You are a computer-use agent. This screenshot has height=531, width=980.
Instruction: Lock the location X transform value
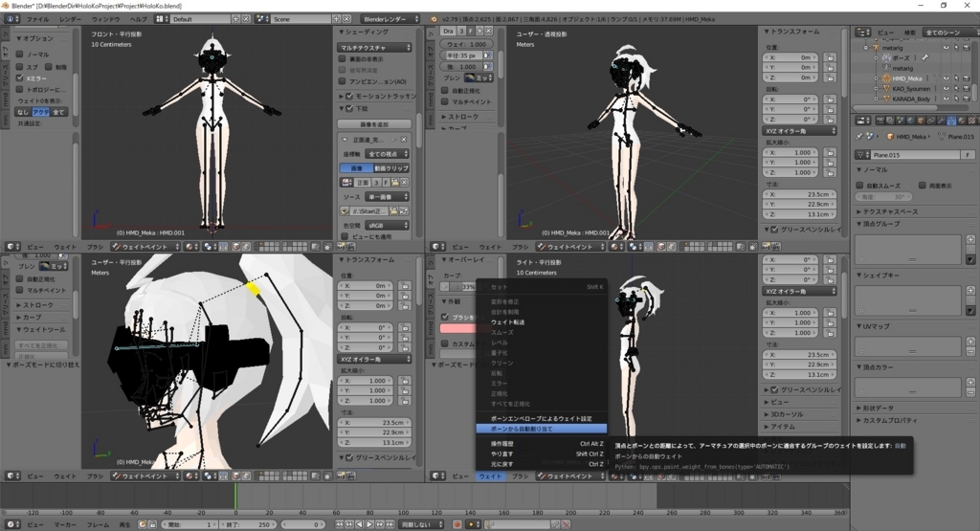point(830,57)
